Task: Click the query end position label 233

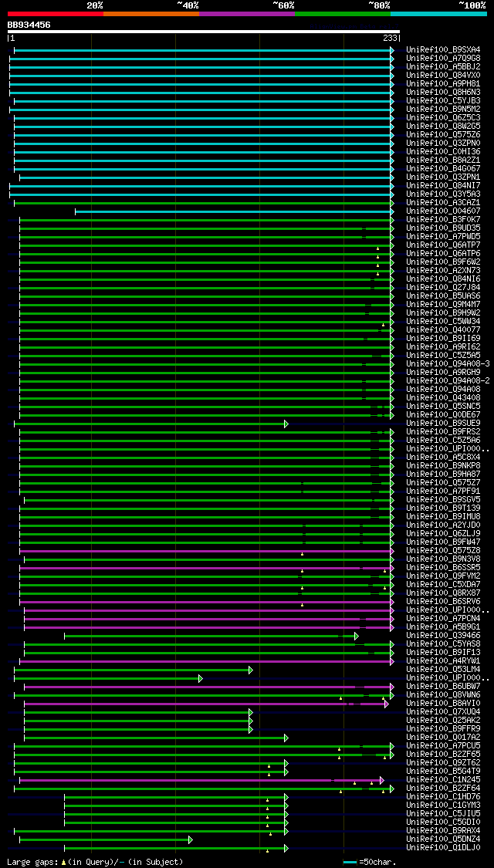Action: point(389,39)
